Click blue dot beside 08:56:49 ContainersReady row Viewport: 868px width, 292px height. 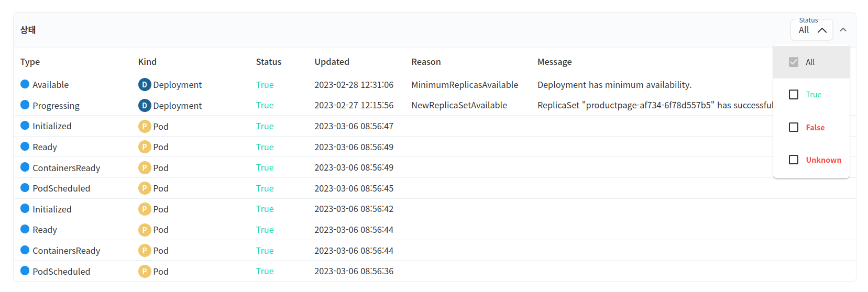click(25, 167)
